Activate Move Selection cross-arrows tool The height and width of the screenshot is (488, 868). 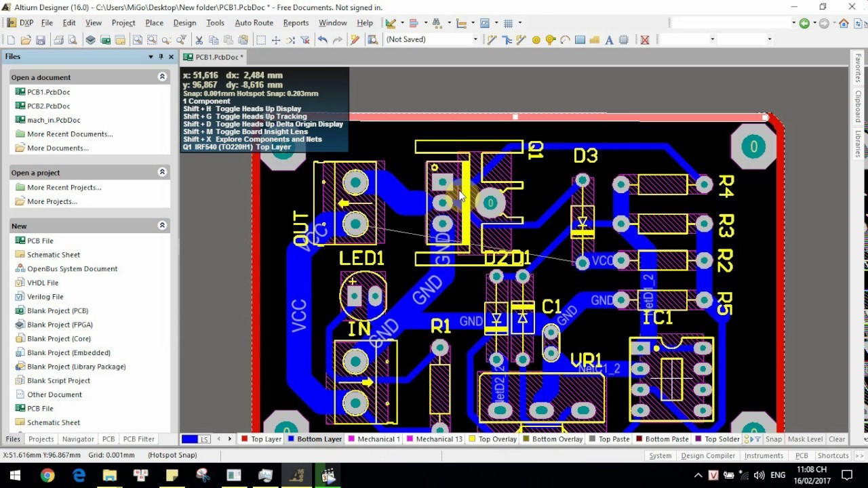(x=276, y=40)
